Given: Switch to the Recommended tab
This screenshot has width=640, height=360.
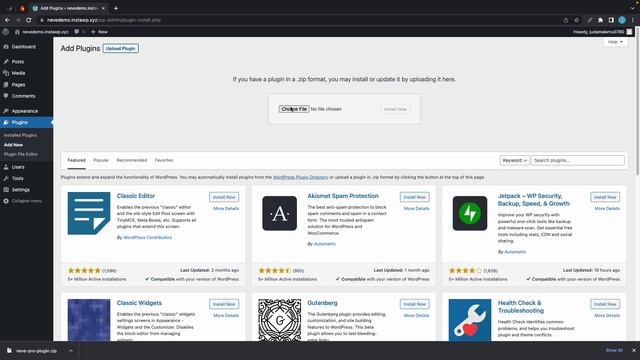Looking at the screenshot, I should click(x=131, y=160).
